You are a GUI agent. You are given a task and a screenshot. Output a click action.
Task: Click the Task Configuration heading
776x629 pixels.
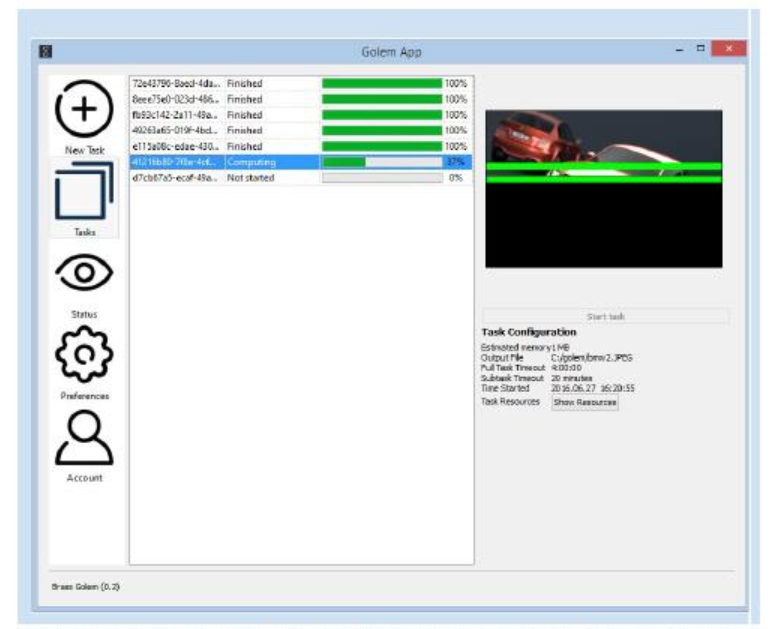click(x=529, y=332)
